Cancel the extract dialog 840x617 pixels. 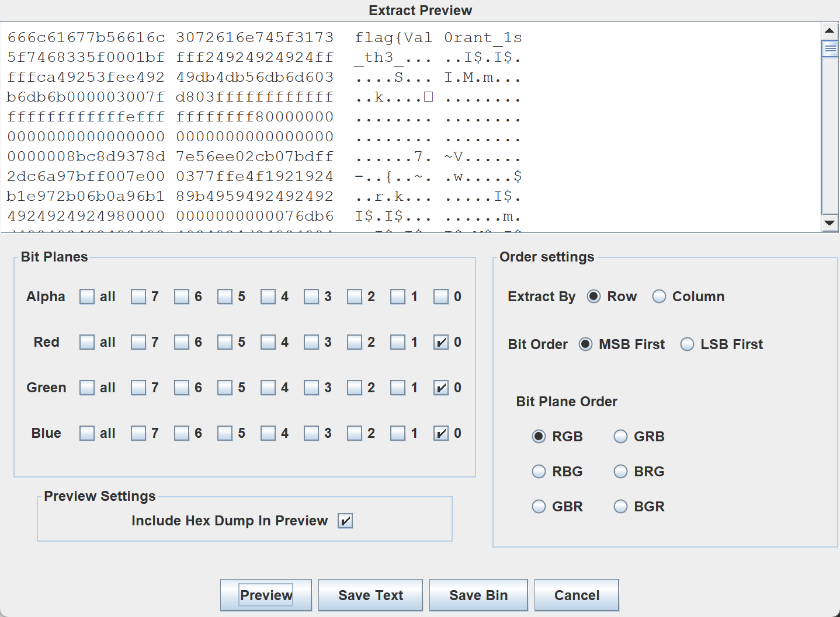577,595
